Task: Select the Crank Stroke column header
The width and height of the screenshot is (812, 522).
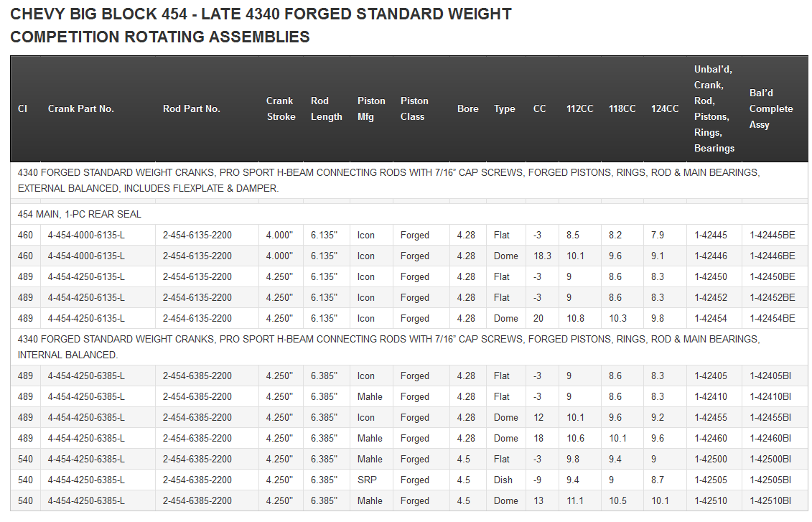Action: click(x=281, y=109)
